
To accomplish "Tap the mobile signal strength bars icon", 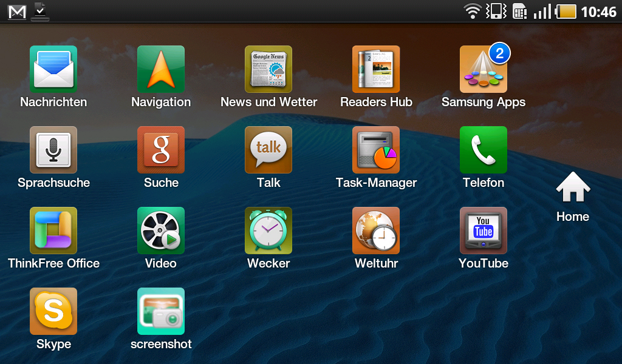I will pyautogui.click(x=542, y=11).
